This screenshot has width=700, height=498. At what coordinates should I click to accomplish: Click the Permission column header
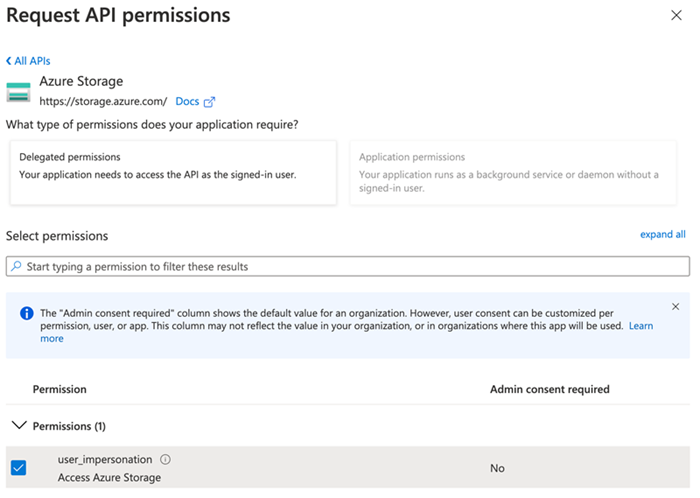point(60,389)
